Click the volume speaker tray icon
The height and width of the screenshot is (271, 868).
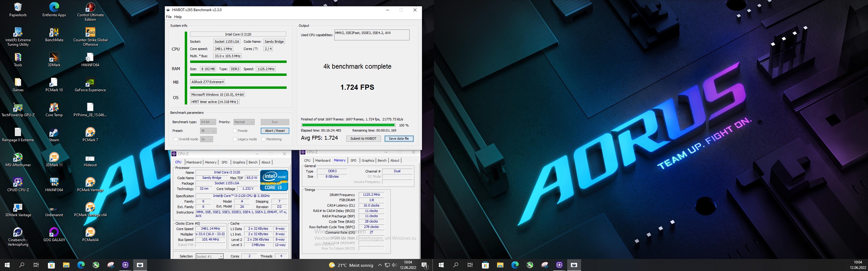point(395,265)
